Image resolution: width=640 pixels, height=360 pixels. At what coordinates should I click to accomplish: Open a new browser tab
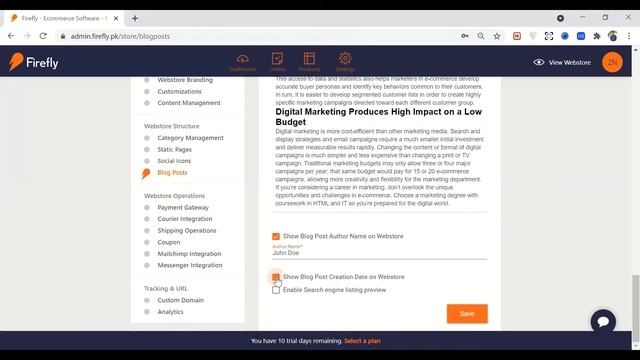point(135,18)
